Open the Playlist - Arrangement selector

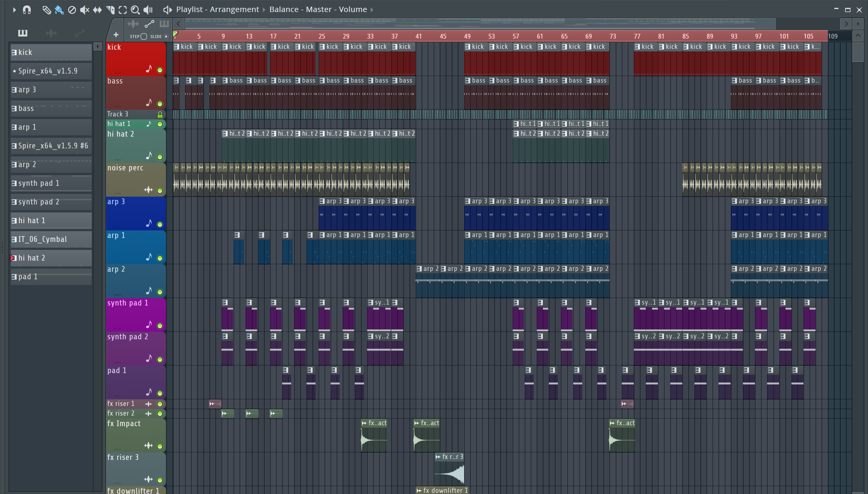(217, 10)
